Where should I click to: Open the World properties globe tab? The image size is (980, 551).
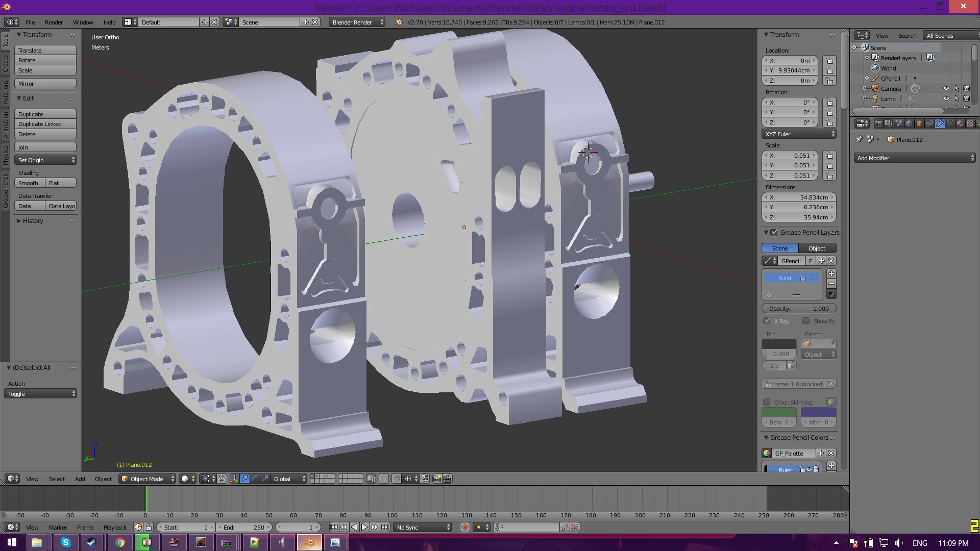(x=909, y=123)
